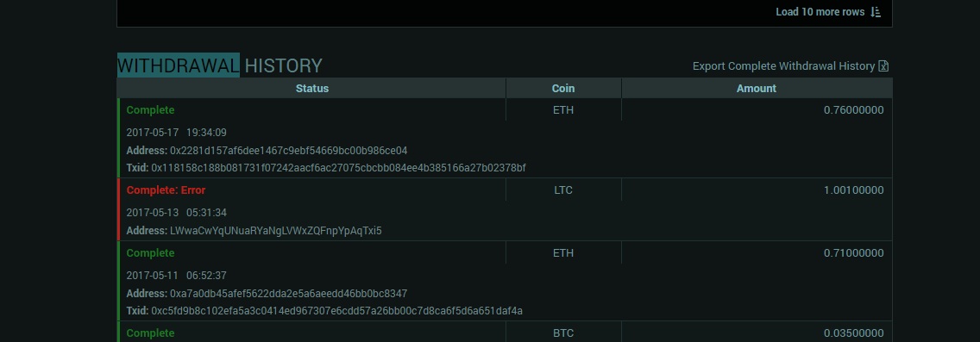The width and height of the screenshot is (980, 342).
Task: Select the LTC coin cell
Action: pos(563,190)
